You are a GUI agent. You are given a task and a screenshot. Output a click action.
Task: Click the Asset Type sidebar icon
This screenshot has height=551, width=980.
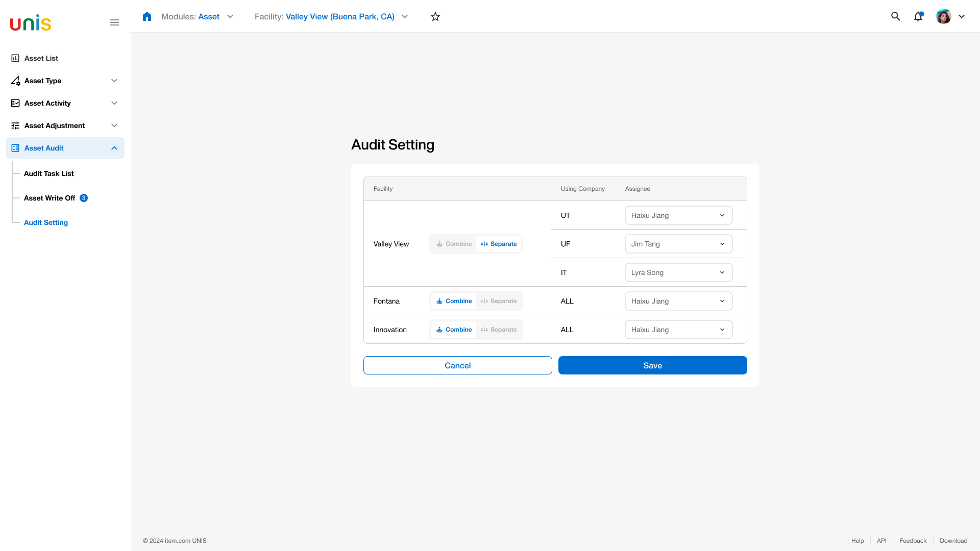15,81
